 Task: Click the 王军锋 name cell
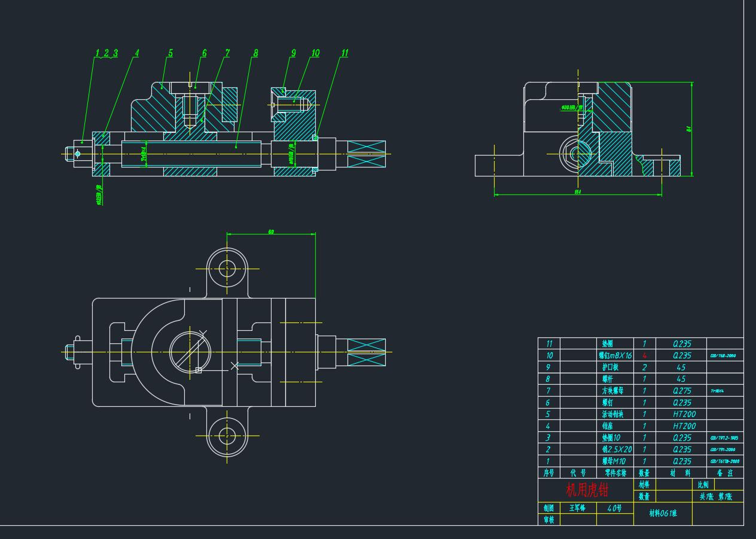578,508
